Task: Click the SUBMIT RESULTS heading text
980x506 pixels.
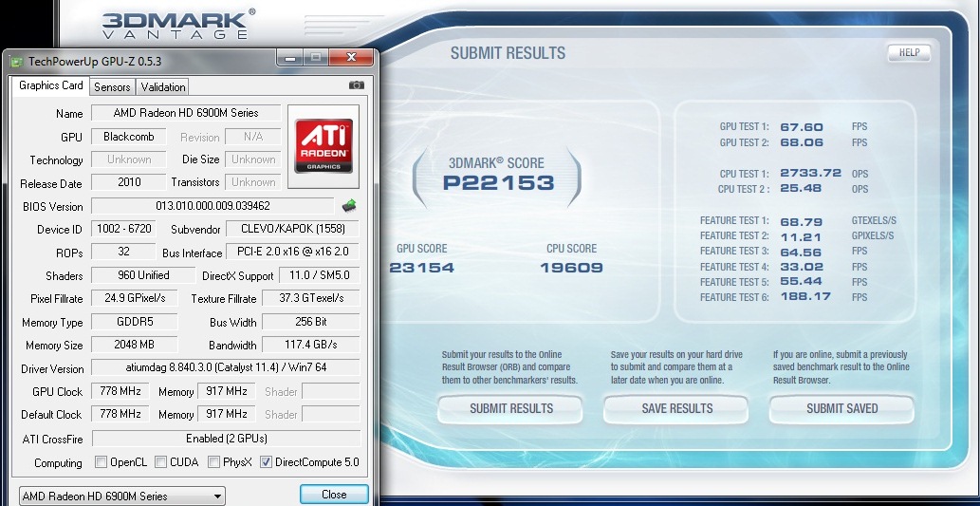Action: (508, 53)
